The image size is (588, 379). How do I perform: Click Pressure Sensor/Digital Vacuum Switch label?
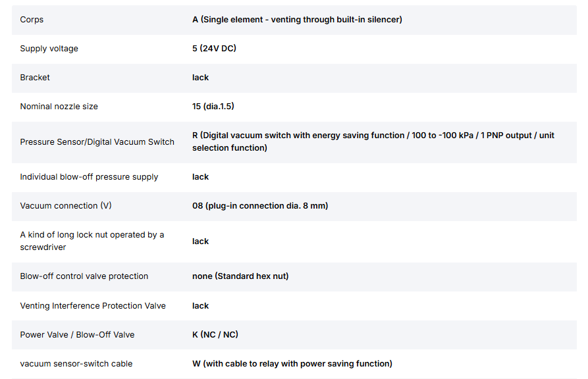coord(97,142)
